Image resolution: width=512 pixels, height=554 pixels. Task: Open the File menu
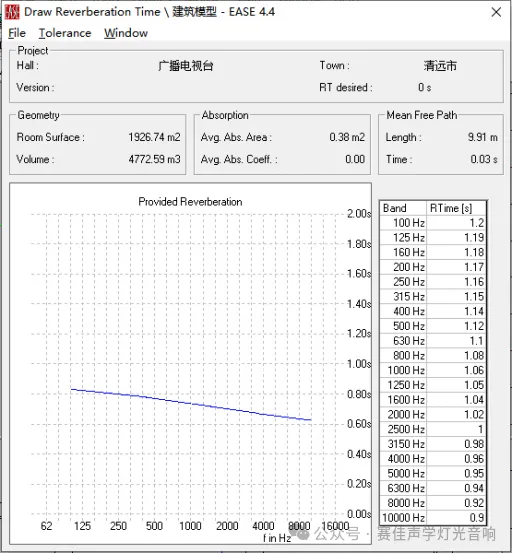tap(17, 33)
